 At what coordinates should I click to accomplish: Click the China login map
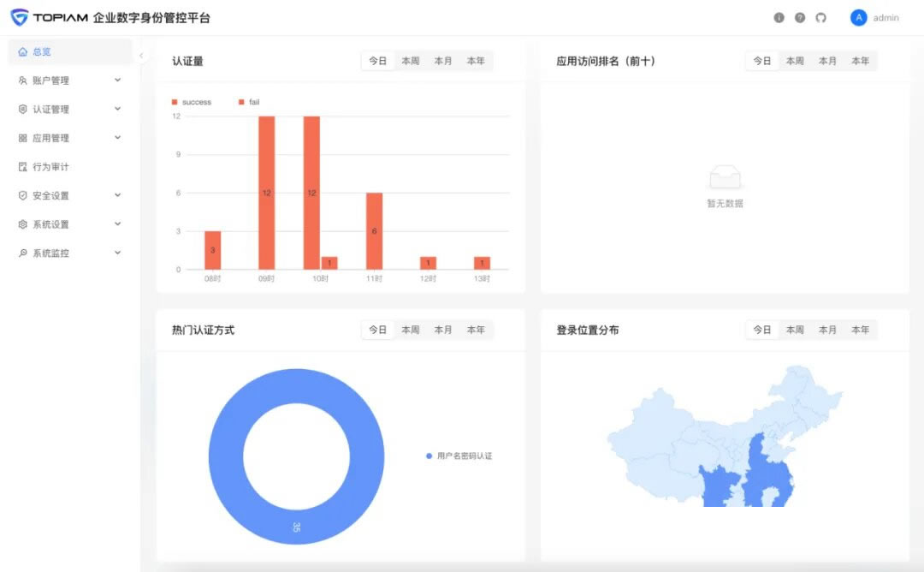[725, 437]
